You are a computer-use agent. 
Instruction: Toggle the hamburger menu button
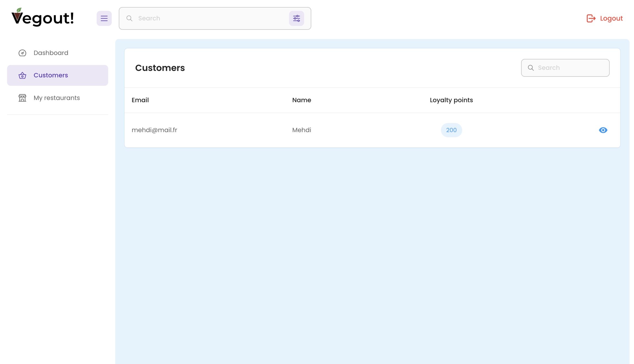coord(104,18)
